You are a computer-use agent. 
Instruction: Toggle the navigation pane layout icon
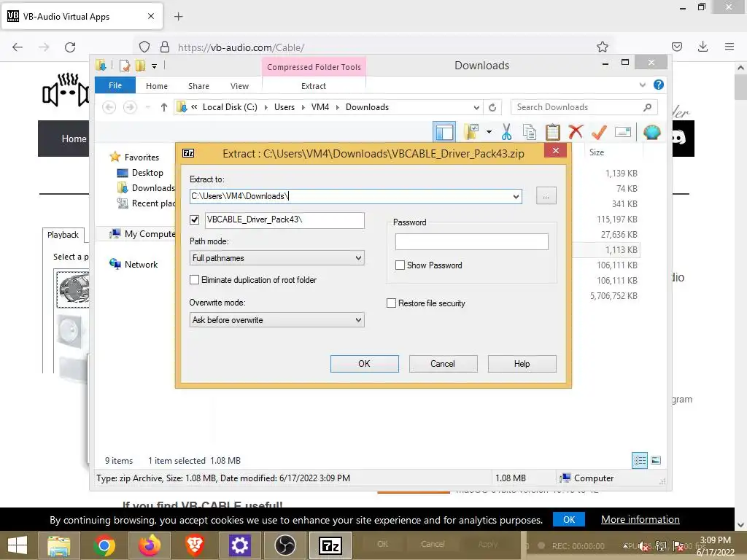[x=444, y=132]
